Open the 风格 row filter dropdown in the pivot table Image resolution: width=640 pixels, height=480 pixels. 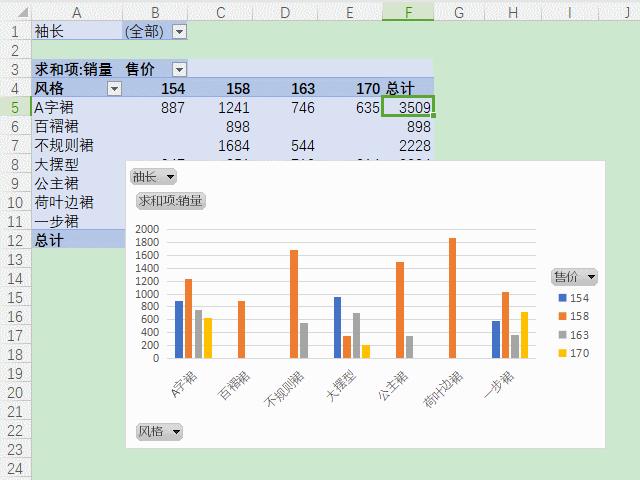point(114,88)
